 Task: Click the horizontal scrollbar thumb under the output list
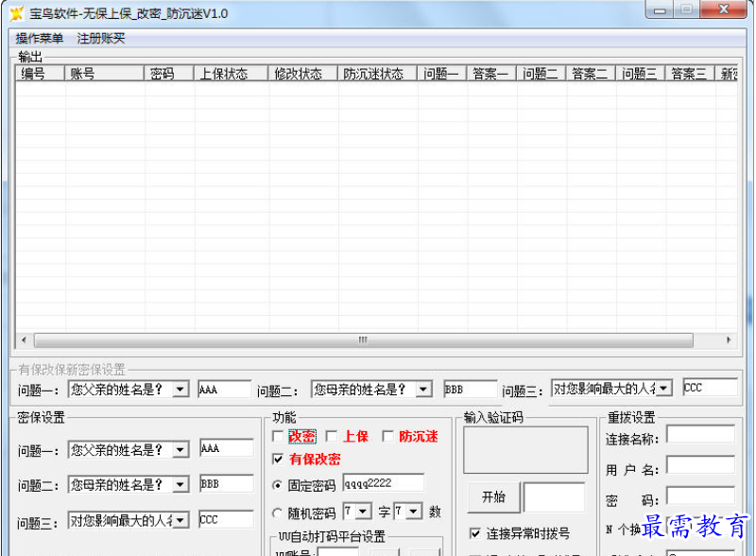362,340
